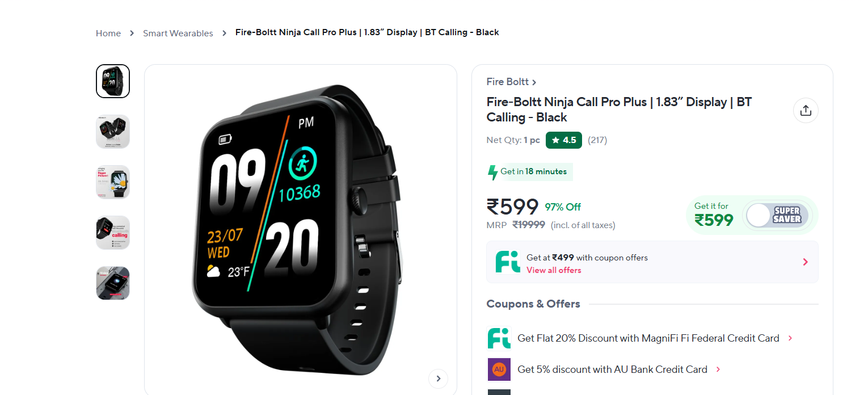The height and width of the screenshot is (395, 868).
Task: Toggle the Super Saver switch
Action: [x=777, y=215]
